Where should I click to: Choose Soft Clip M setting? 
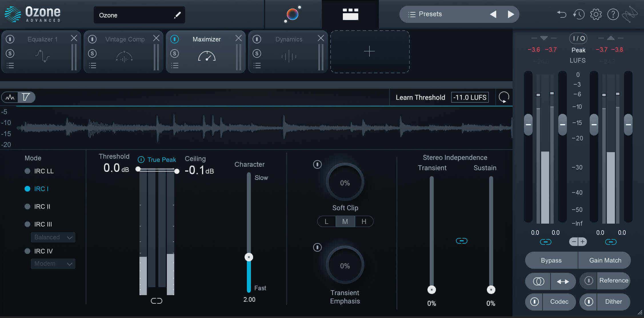coord(345,221)
